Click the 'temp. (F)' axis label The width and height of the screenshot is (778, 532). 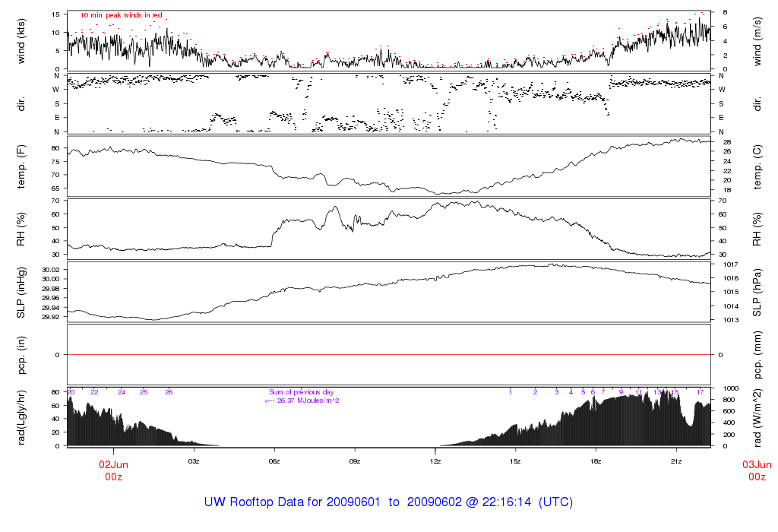[21, 165]
